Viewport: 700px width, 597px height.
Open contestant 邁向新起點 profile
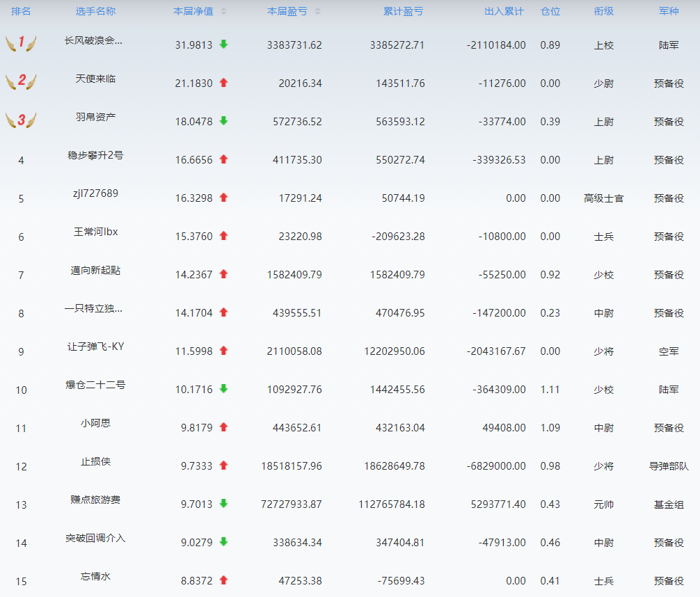tap(95, 270)
